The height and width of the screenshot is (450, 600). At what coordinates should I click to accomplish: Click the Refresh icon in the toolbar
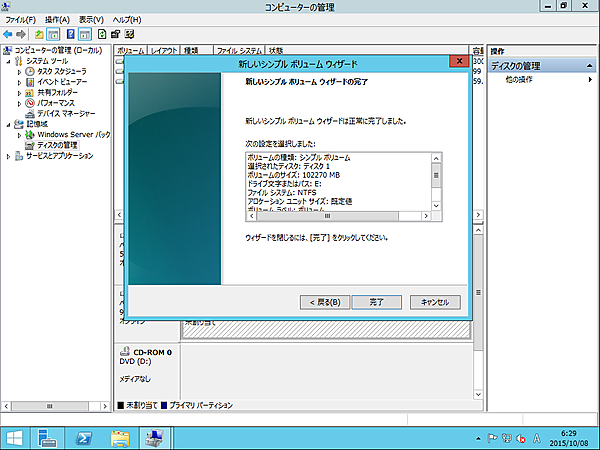(x=102, y=34)
